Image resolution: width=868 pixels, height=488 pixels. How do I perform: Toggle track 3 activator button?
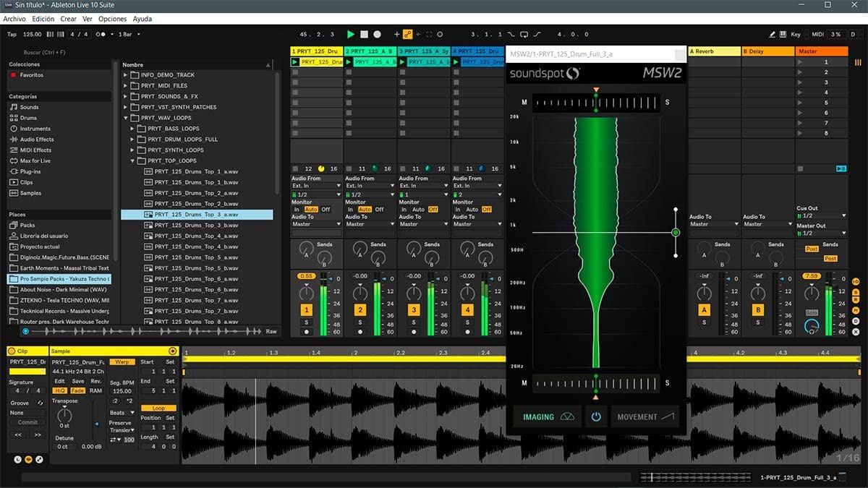tap(414, 310)
